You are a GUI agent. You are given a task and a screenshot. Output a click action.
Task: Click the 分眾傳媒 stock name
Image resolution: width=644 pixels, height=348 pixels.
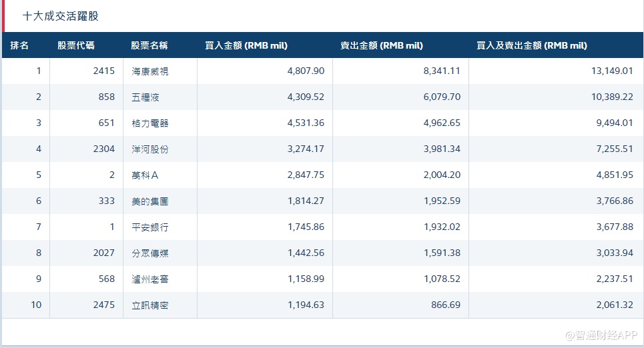(x=150, y=253)
